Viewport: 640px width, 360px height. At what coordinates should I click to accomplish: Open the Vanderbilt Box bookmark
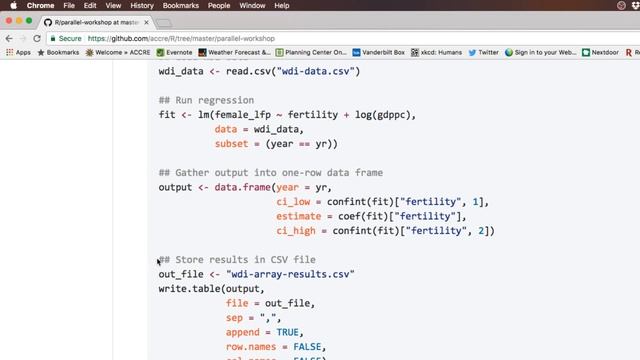[x=378, y=52]
